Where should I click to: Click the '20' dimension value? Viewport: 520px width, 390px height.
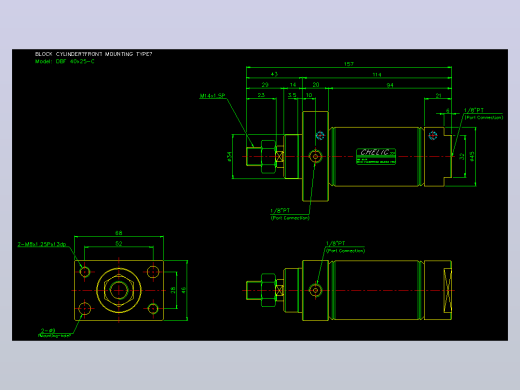[x=316, y=85]
